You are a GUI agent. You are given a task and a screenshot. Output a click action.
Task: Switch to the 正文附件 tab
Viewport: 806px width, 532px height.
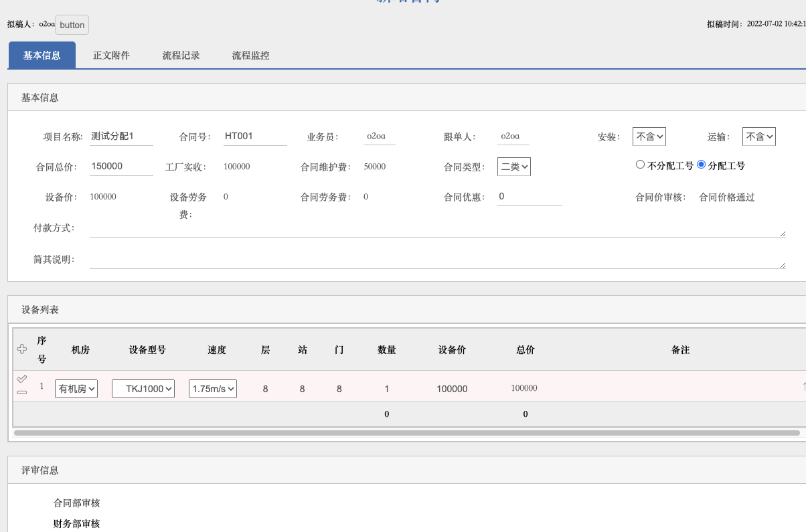pos(111,56)
